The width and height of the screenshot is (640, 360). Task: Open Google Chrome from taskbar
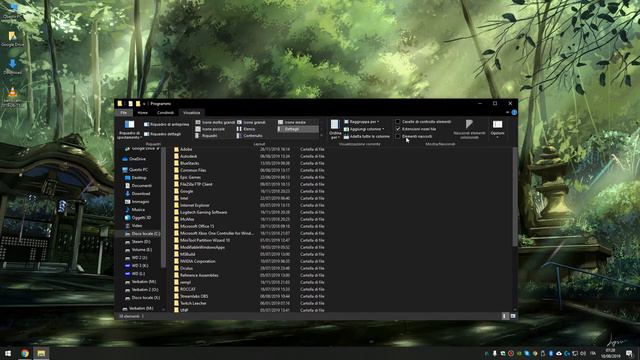25,353
